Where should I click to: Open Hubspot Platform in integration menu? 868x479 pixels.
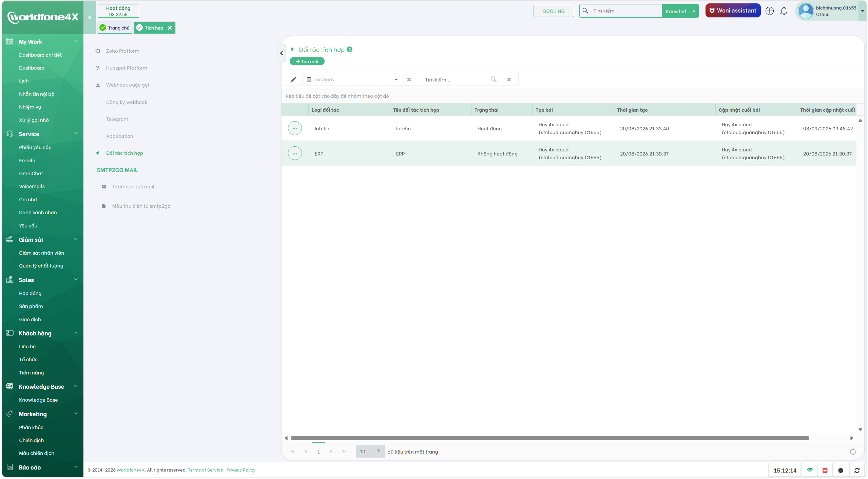tap(126, 68)
